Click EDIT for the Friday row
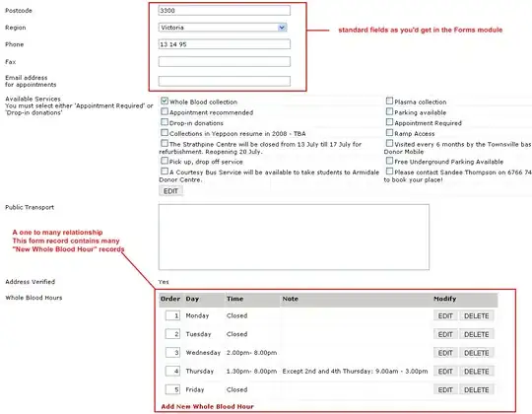The width and height of the screenshot is (532, 414). pyautogui.click(x=445, y=390)
